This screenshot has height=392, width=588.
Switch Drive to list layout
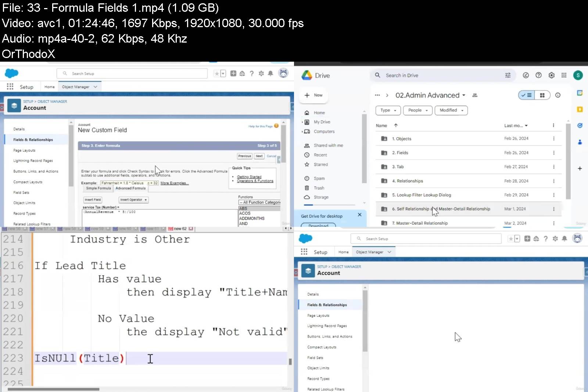(x=526, y=95)
